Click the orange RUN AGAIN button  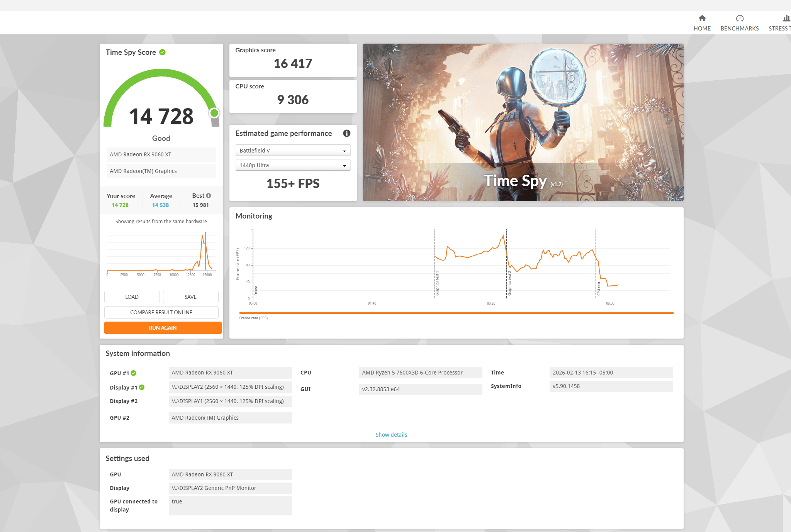click(163, 328)
